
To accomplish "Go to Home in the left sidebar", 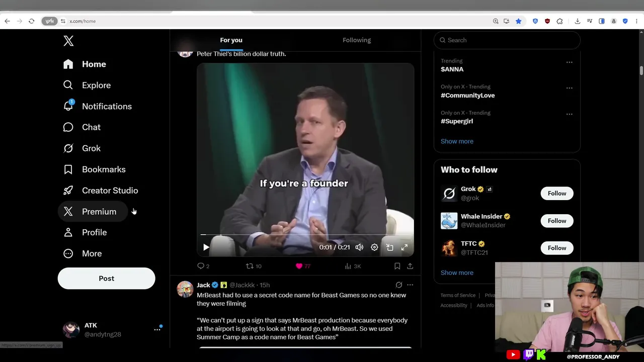I will pyautogui.click(x=85, y=64).
